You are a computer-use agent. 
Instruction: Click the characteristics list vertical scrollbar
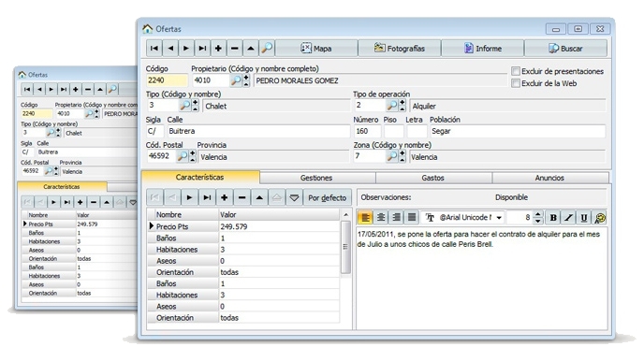tap(345, 246)
